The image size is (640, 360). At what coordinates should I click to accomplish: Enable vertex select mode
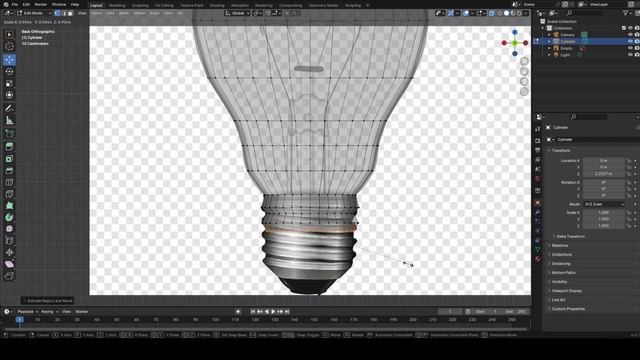click(x=57, y=13)
